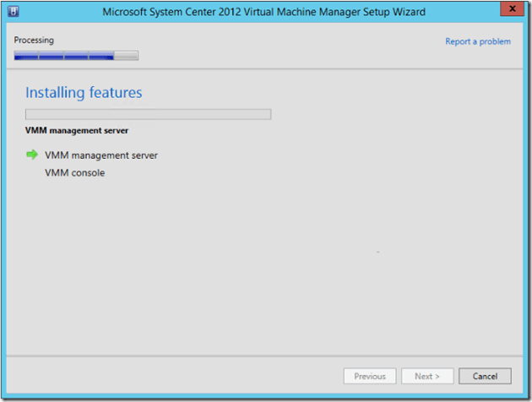This screenshot has width=532, height=402.
Task: Open the Report a problem link
Action: [477, 41]
